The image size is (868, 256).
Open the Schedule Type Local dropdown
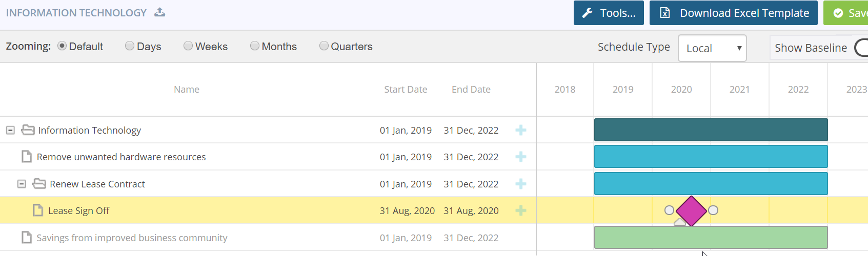pyautogui.click(x=712, y=48)
